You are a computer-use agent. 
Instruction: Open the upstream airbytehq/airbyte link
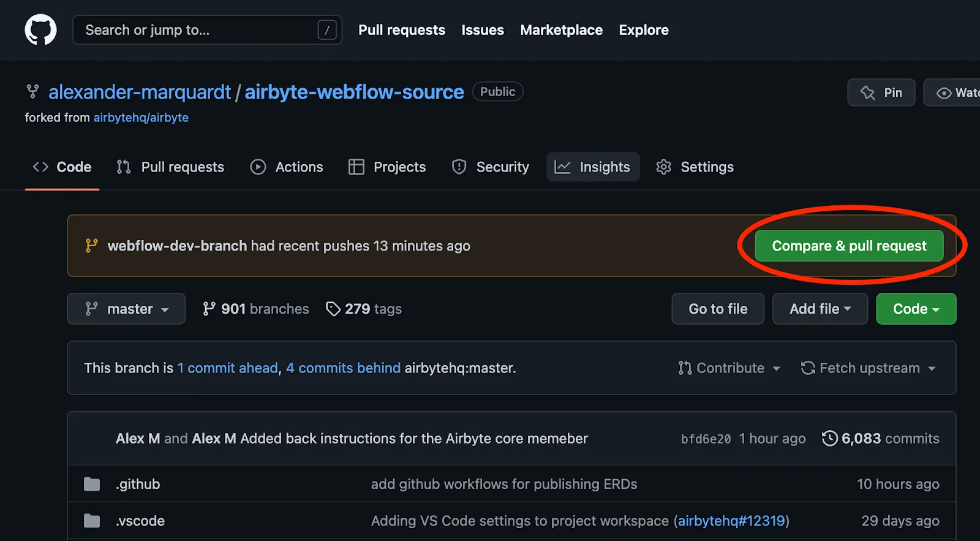tap(141, 118)
